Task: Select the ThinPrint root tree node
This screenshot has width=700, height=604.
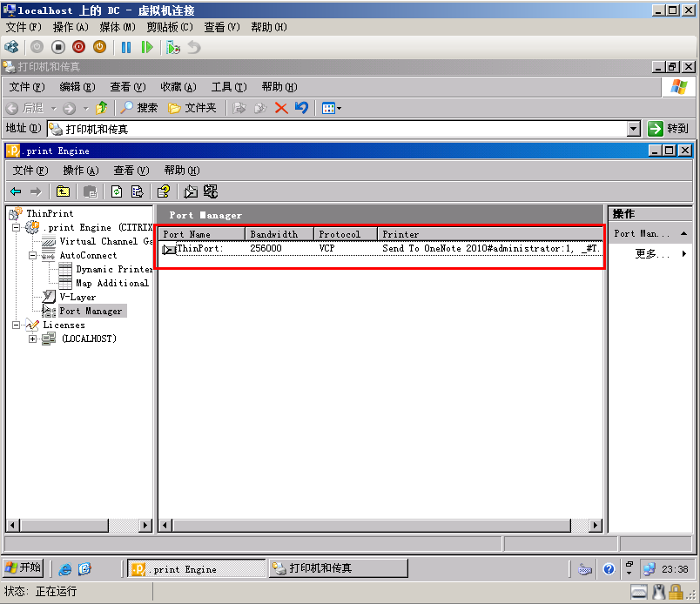Action: [50, 213]
